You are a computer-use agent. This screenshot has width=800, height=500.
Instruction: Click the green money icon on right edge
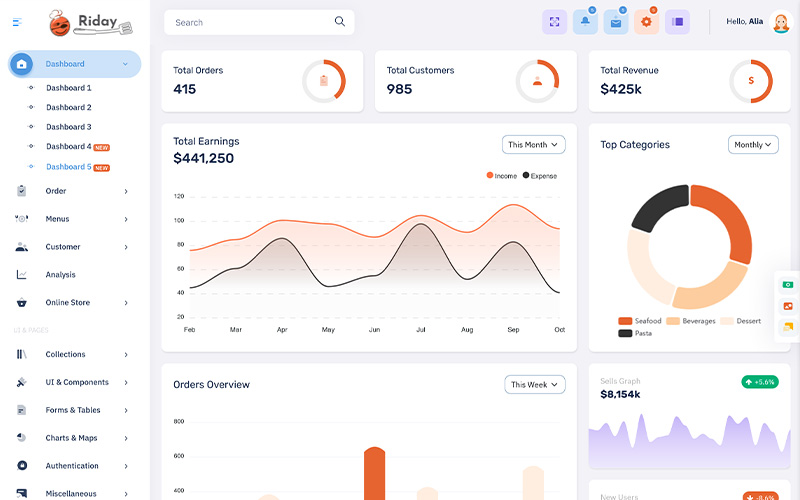[788, 285]
